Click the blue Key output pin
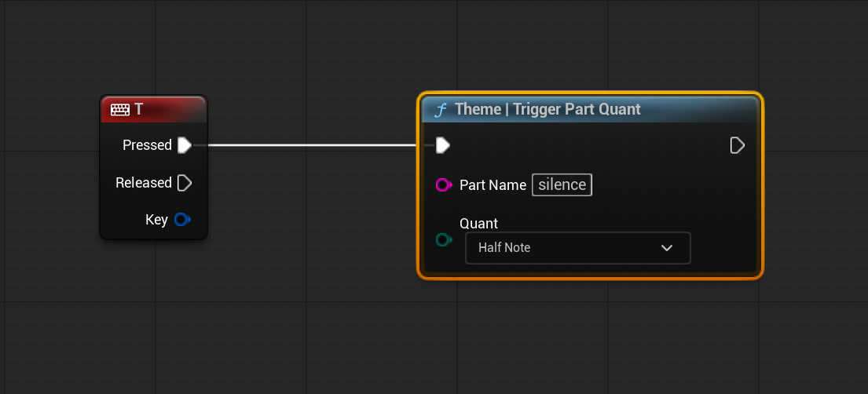Viewport: 868px width, 394px height. point(182,220)
